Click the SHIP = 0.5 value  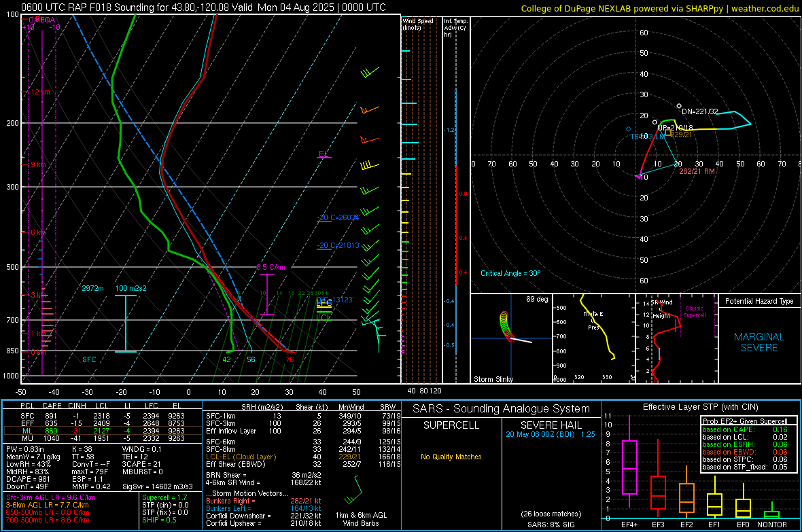159,520
